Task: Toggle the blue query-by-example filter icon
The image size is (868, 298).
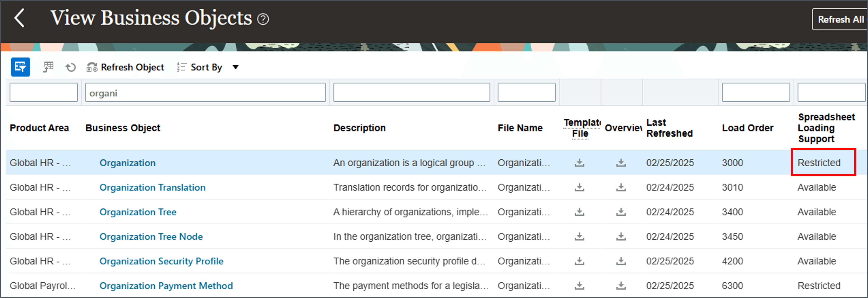Action: (20, 67)
